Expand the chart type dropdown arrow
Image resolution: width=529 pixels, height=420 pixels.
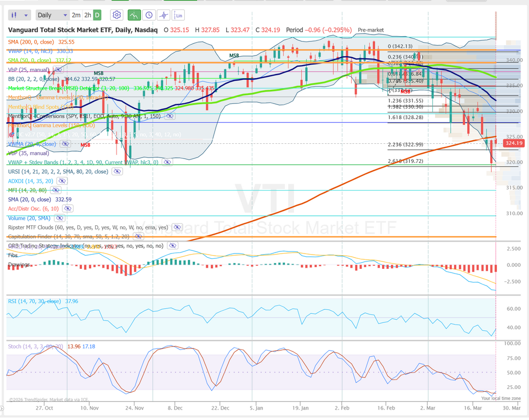[26, 15]
